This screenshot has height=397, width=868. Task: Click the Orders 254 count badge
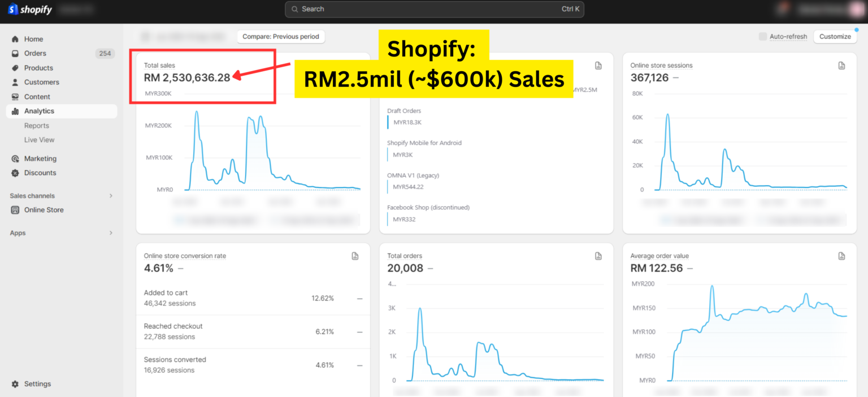click(x=105, y=54)
